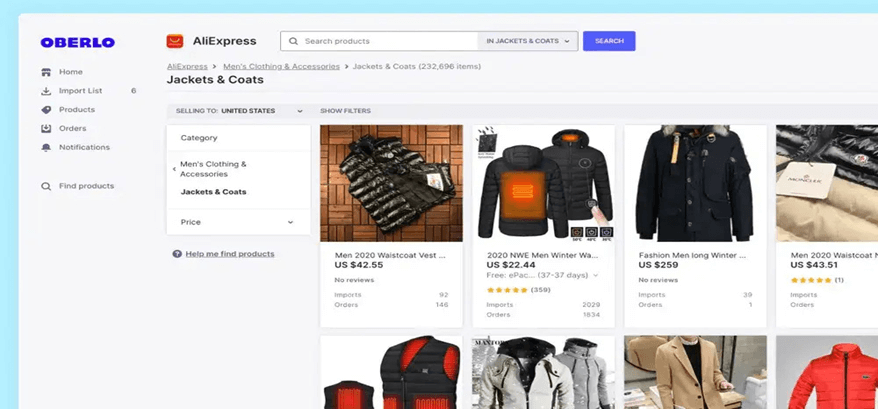Click the question mark help icon
This screenshot has width=878, height=409.
[x=177, y=254]
